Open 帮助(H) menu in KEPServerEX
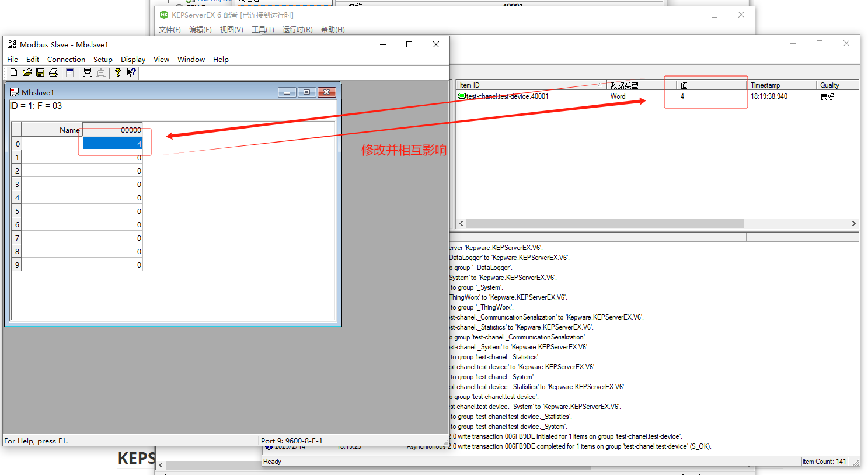This screenshot has width=868, height=475. coord(333,30)
